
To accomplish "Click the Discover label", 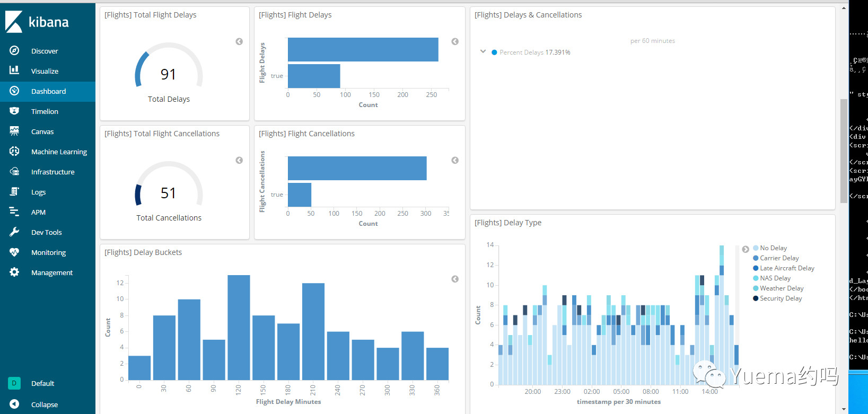I will [45, 51].
